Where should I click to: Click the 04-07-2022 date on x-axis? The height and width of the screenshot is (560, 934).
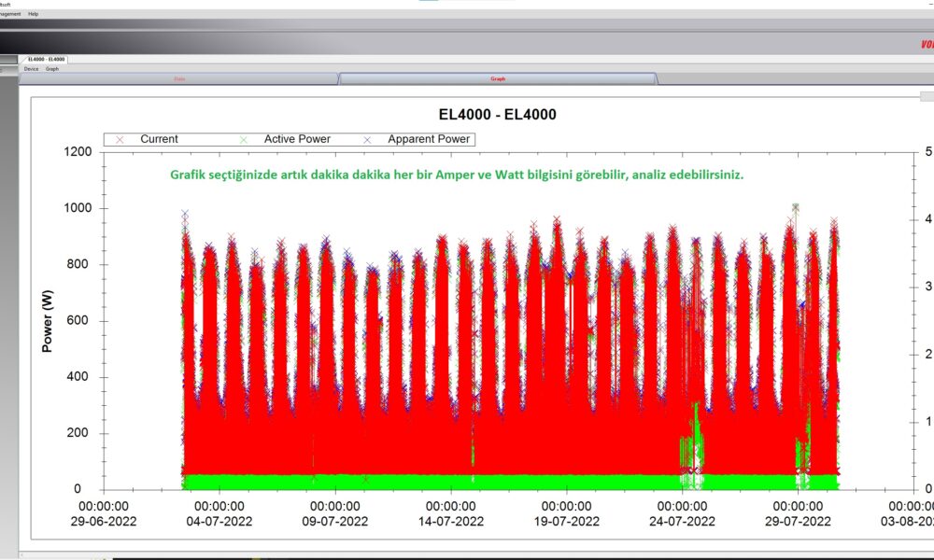point(220,521)
